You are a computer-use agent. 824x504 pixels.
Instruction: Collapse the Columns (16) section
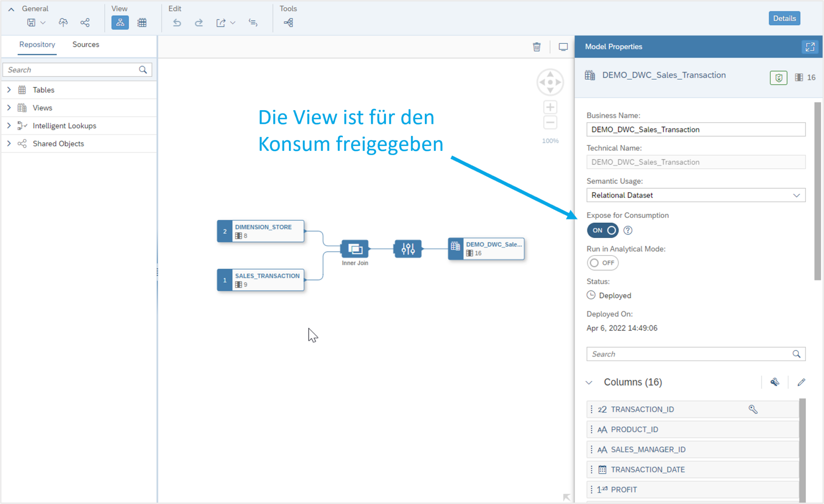click(x=589, y=382)
